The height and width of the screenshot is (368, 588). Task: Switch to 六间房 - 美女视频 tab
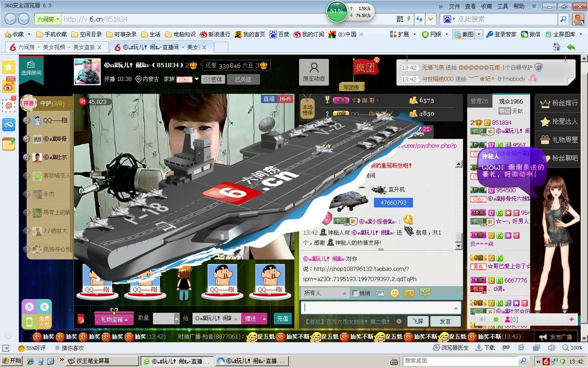click(57, 47)
